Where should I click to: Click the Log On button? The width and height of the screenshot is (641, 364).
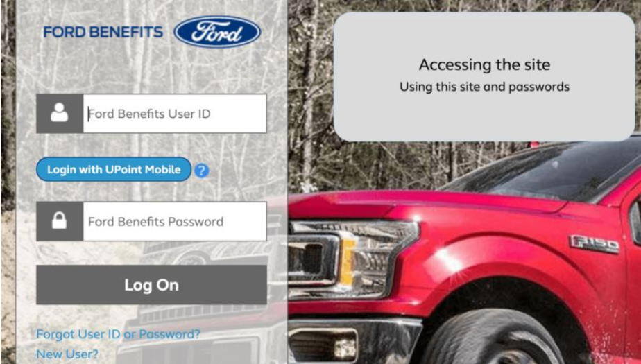(151, 285)
